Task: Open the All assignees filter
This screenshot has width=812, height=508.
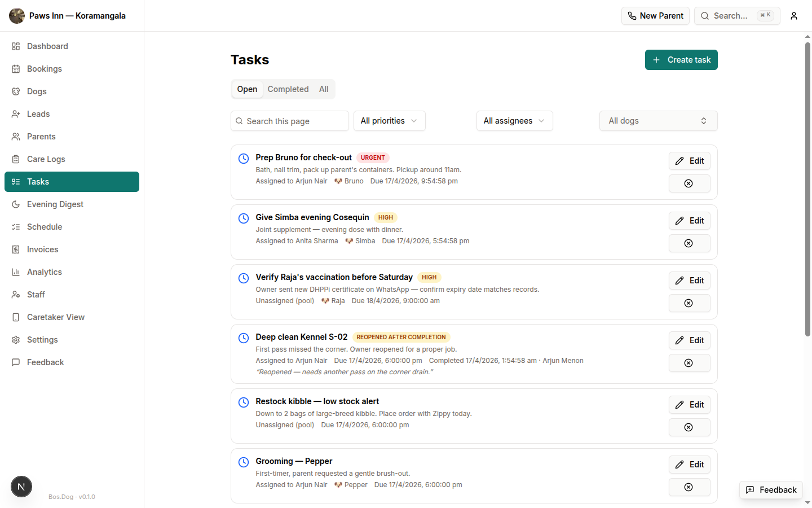Action: tap(514, 120)
